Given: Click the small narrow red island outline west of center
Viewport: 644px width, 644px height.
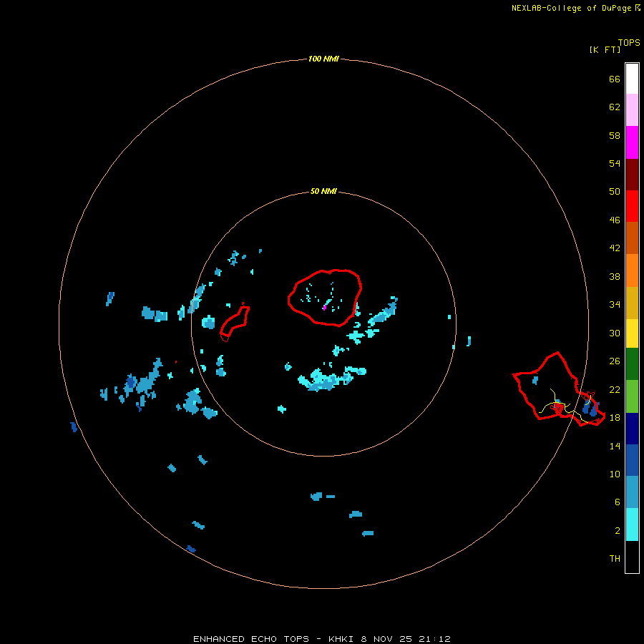Looking at the screenshot, I should click(x=235, y=323).
